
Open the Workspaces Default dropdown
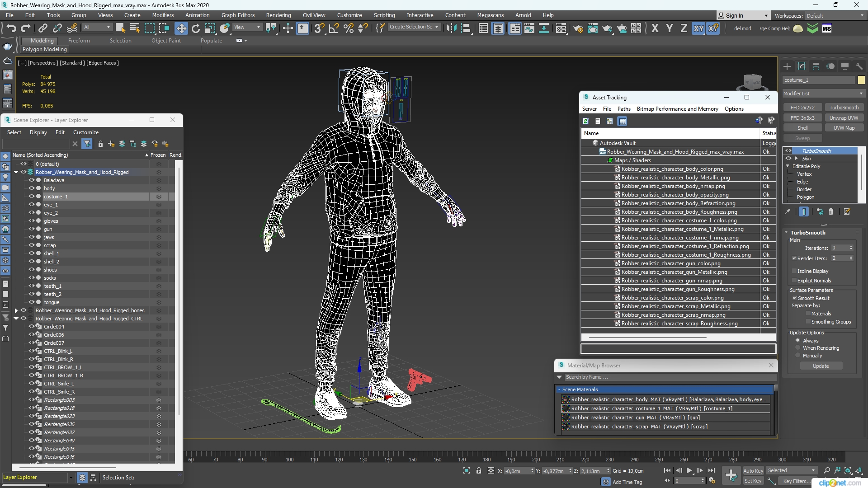click(835, 16)
